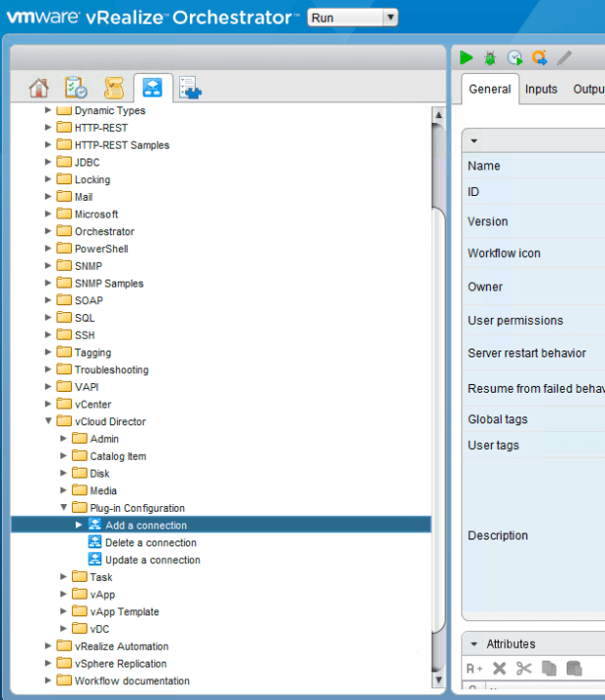This screenshot has height=700, width=605.
Task: Click the Schedule workflow clock icon
Action: (x=514, y=59)
